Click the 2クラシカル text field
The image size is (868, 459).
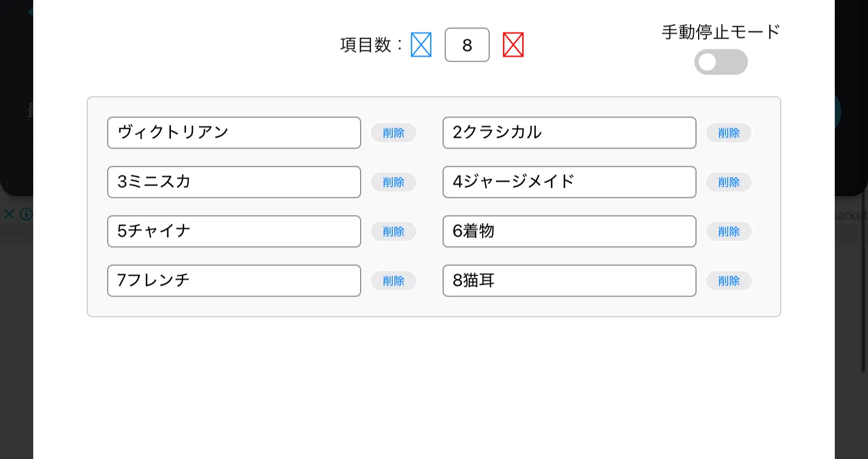(x=569, y=133)
